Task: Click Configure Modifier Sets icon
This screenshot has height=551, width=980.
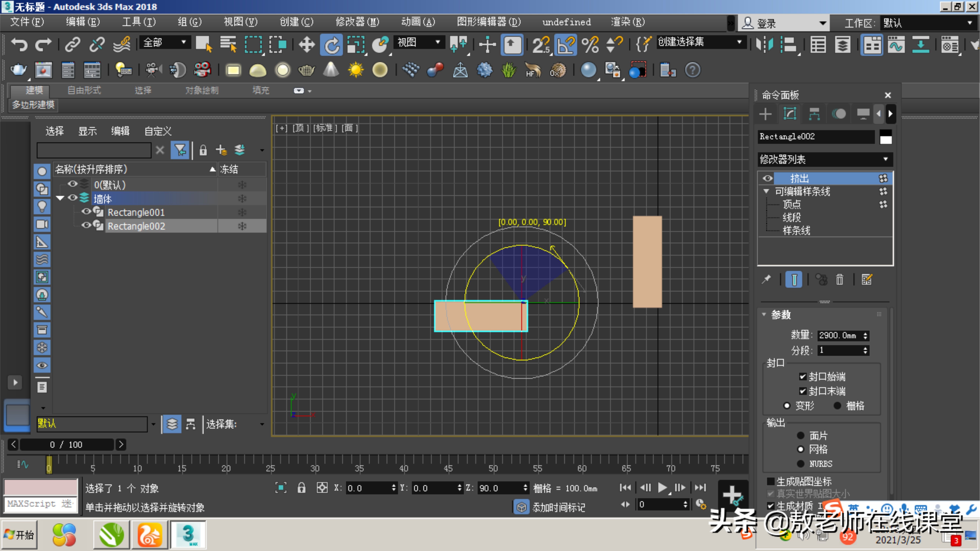Action: [867, 280]
